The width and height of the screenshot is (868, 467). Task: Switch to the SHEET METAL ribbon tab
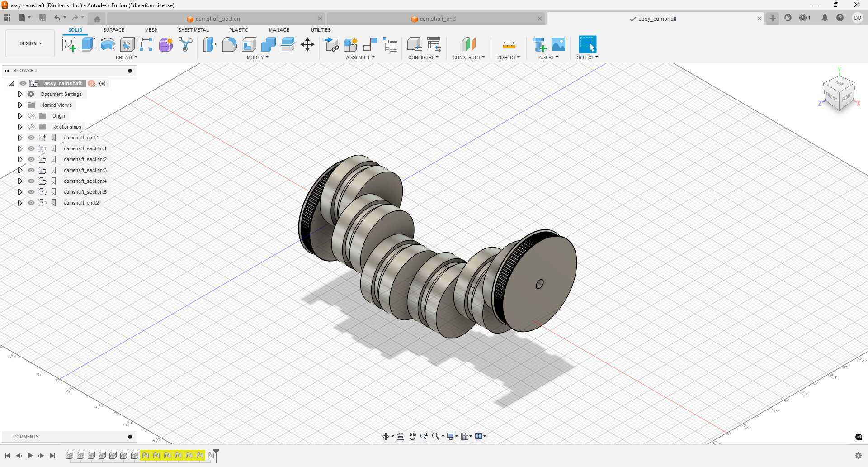pyautogui.click(x=193, y=30)
